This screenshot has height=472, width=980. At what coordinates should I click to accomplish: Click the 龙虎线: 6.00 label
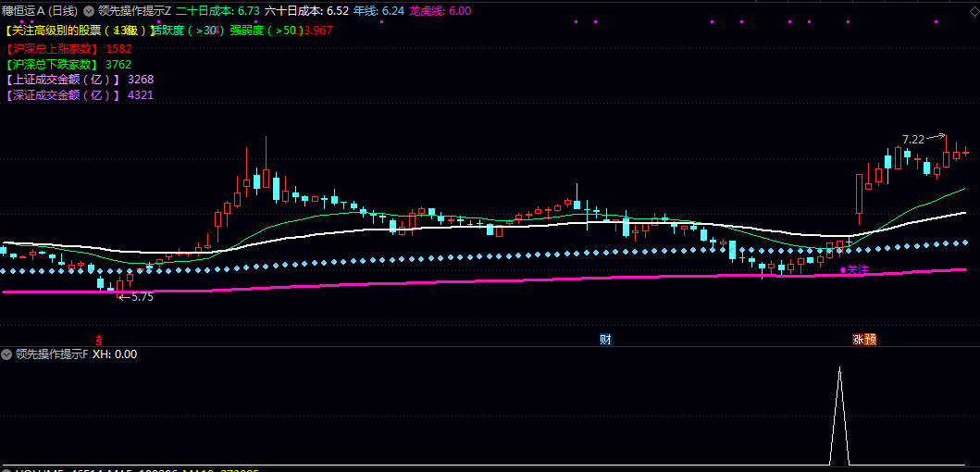[x=440, y=10]
